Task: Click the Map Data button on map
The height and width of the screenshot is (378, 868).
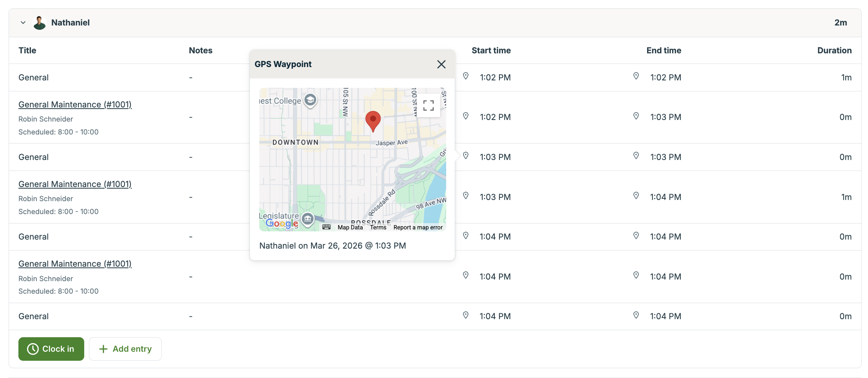Action: (350, 227)
